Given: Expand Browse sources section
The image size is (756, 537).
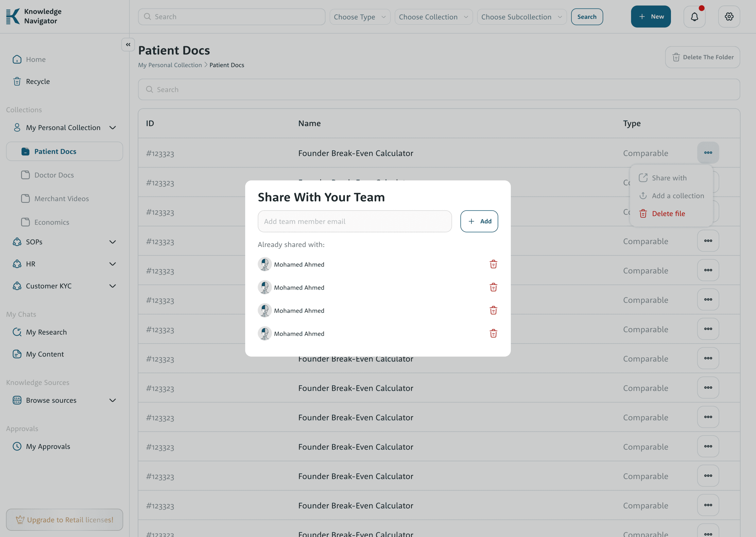Looking at the screenshot, I should click(x=113, y=400).
